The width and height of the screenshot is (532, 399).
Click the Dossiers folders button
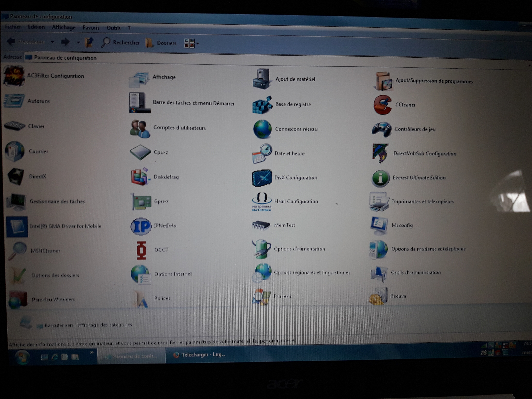tap(161, 43)
